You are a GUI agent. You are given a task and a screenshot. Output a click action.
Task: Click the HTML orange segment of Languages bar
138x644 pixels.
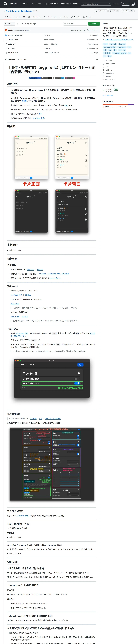115,105
